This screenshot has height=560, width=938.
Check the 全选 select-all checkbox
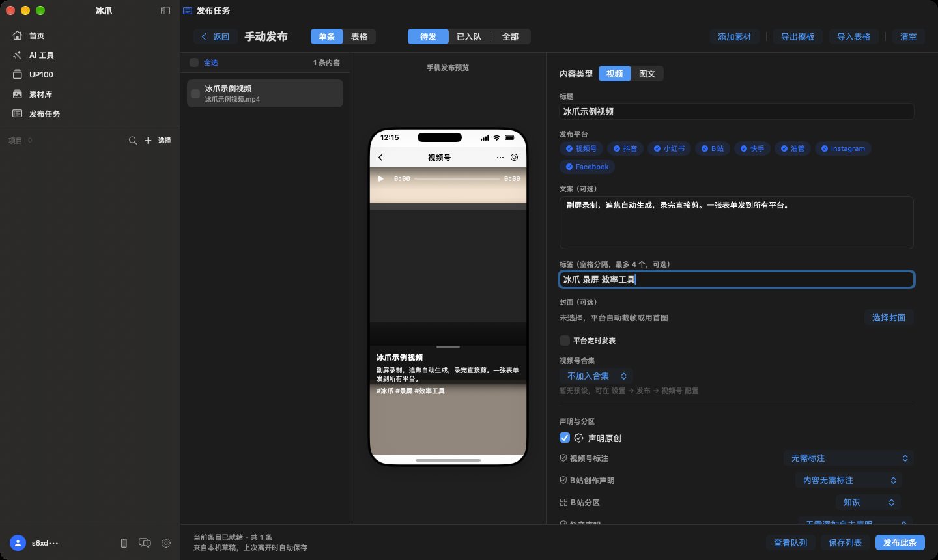(x=194, y=63)
